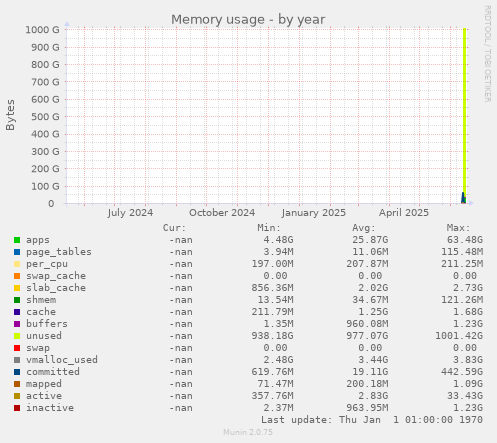Click the inactive legend color swatch

[x=17, y=408]
